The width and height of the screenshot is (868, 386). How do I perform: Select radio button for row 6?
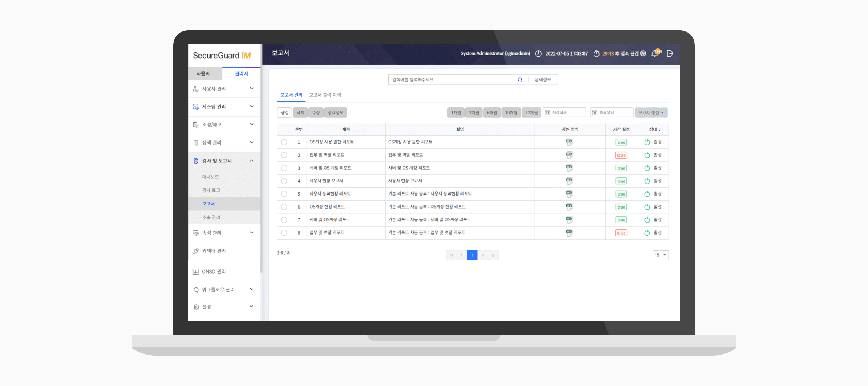pyautogui.click(x=284, y=207)
